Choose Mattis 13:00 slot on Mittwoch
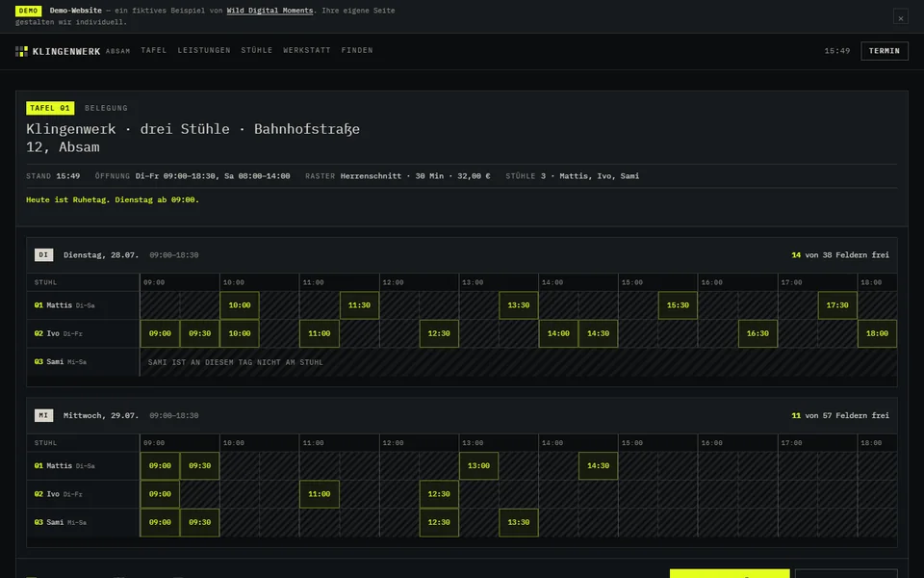 pyautogui.click(x=478, y=466)
